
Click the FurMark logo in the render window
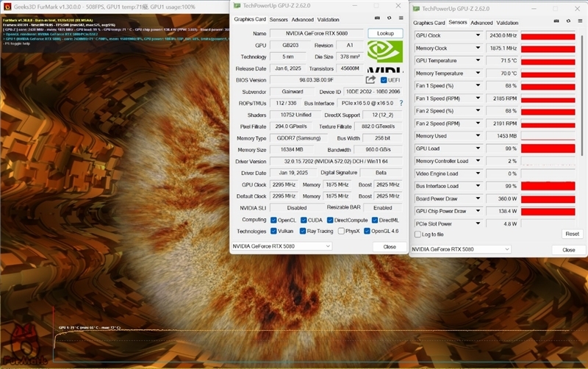pyautogui.click(x=25, y=345)
